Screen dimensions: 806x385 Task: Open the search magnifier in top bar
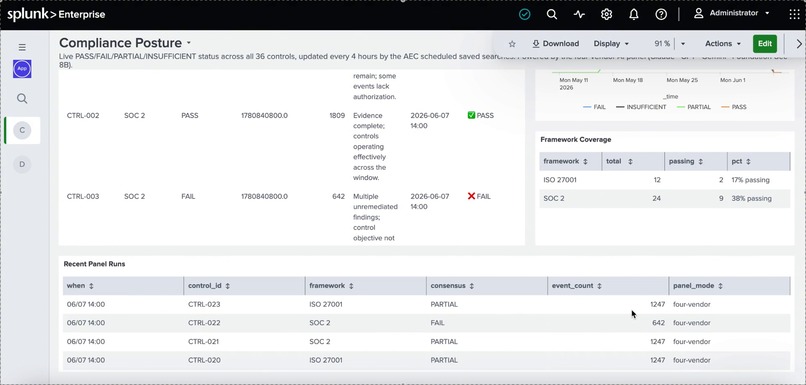tap(552, 14)
